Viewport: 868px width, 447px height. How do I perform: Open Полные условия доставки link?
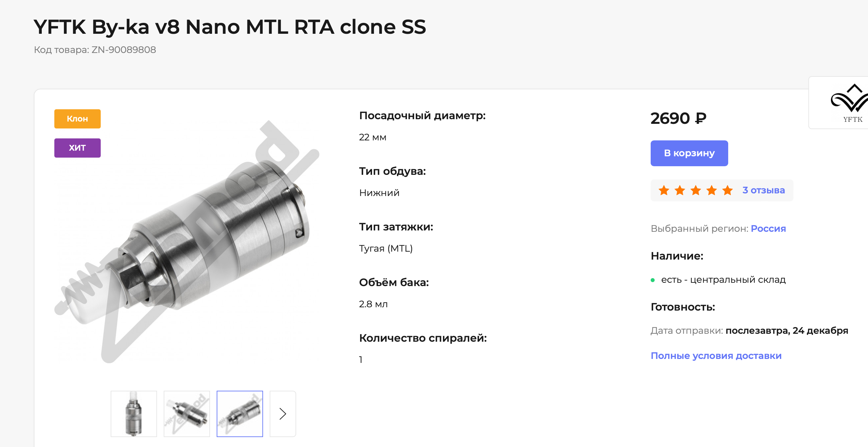coord(716,356)
